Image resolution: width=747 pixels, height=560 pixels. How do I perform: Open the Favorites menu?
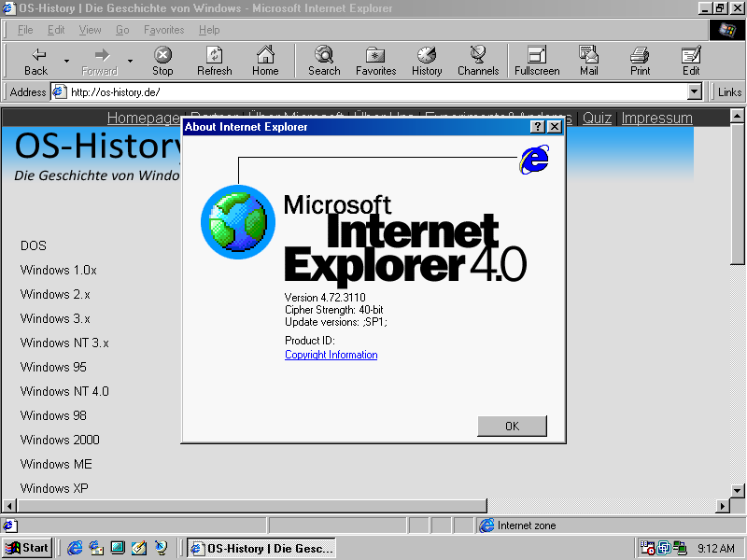pyautogui.click(x=163, y=30)
